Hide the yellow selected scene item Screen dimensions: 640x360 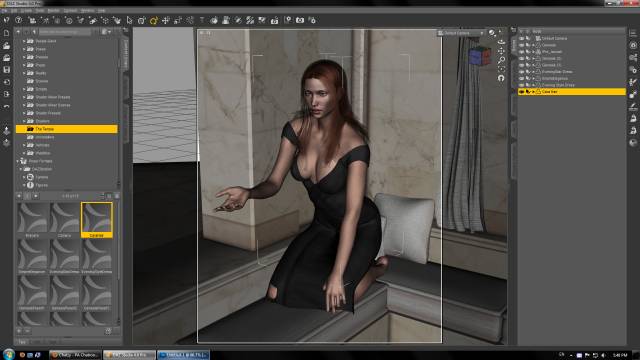[521, 92]
